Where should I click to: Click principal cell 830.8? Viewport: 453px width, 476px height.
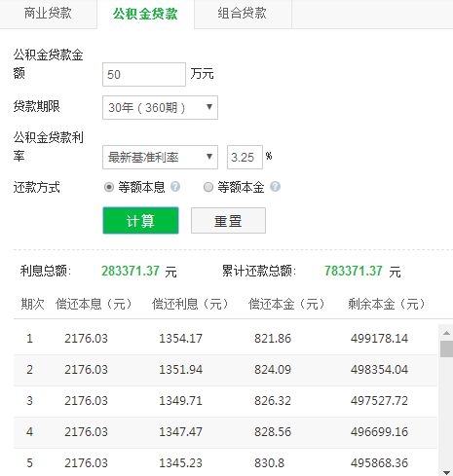269,463
